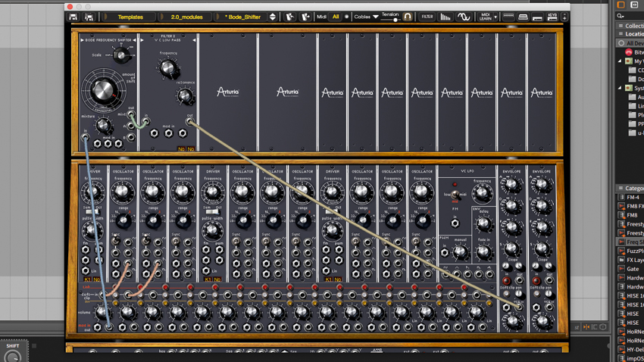Adjust the amount of shift large knob

103,90
